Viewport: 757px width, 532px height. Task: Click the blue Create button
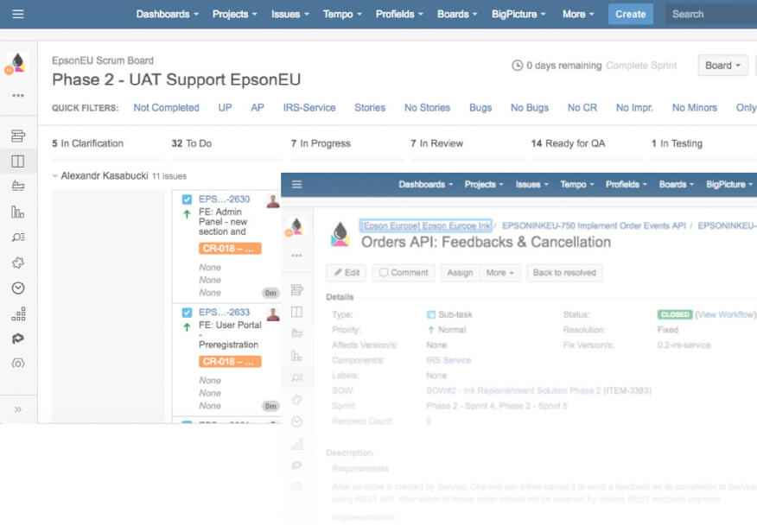[630, 14]
